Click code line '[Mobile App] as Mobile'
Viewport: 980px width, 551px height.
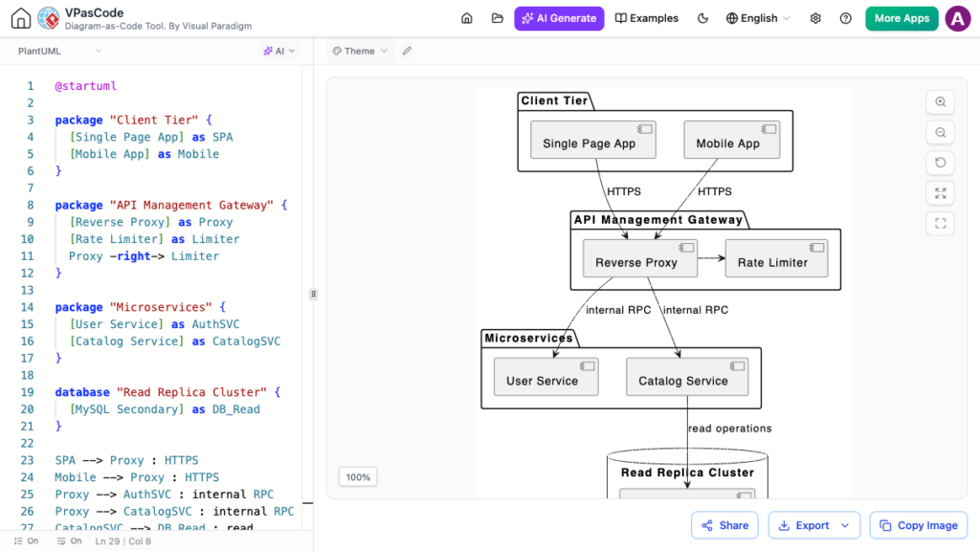[x=145, y=154]
